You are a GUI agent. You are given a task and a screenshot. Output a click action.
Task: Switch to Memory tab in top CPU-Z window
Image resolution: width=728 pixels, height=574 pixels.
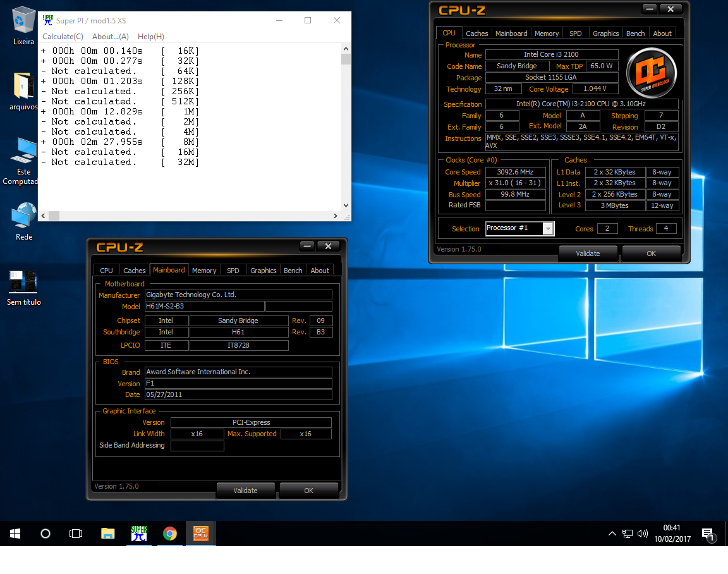[547, 34]
